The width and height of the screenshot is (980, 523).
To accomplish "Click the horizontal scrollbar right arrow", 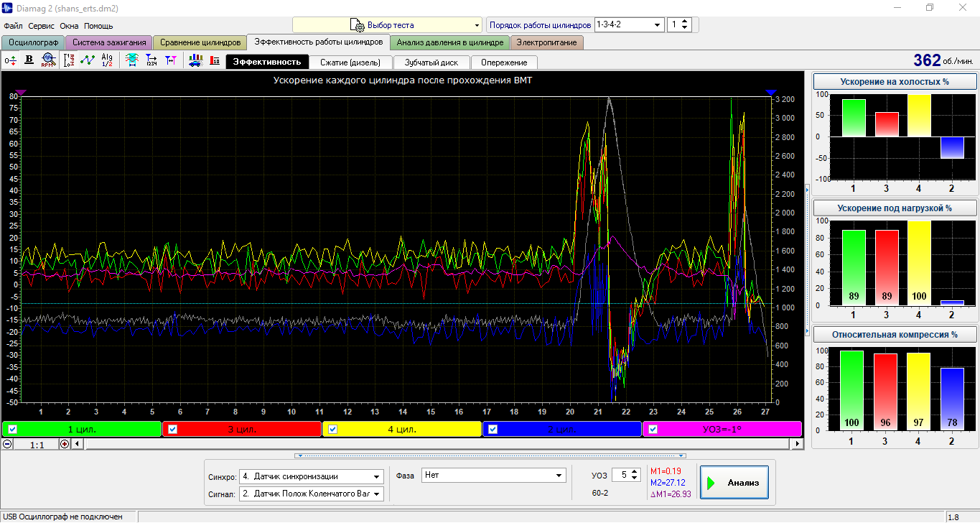I will click(797, 444).
